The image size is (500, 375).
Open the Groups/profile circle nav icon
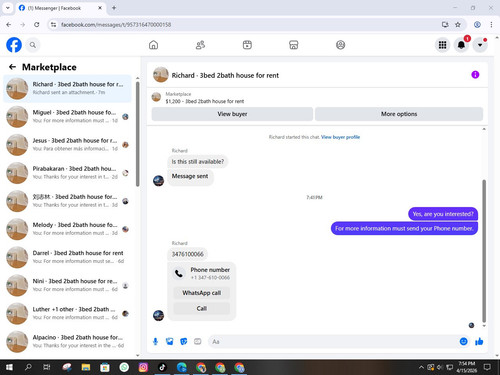click(x=340, y=45)
